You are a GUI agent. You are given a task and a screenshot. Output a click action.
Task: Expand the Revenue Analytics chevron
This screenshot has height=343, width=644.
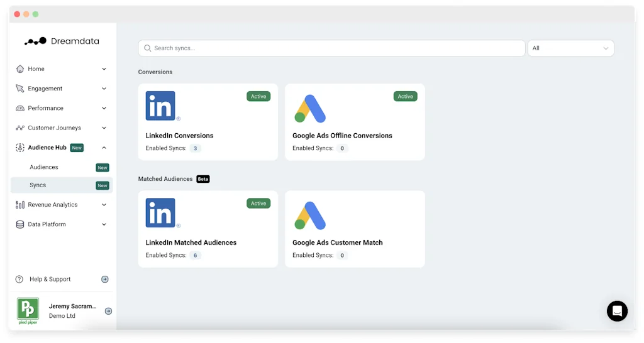(104, 205)
